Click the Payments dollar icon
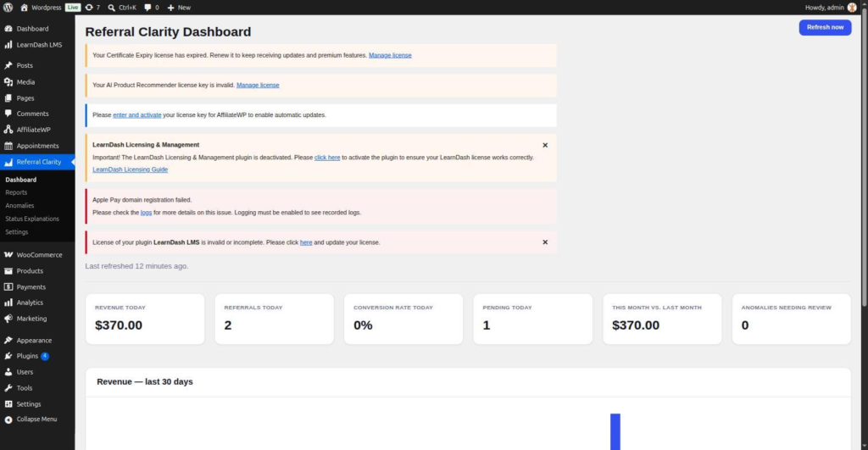Screen dimensions: 868x450 (8, 286)
